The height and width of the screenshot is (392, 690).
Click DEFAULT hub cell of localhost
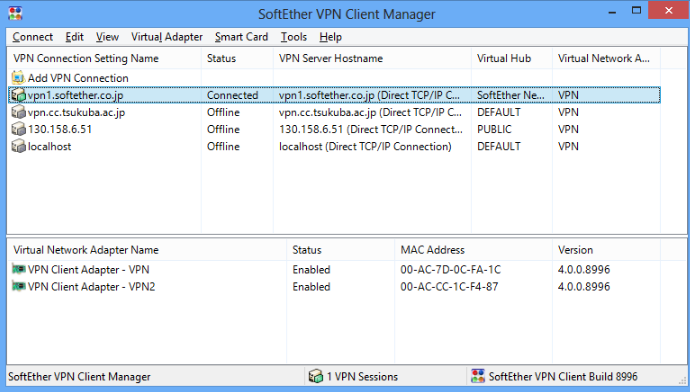click(499, 147)
